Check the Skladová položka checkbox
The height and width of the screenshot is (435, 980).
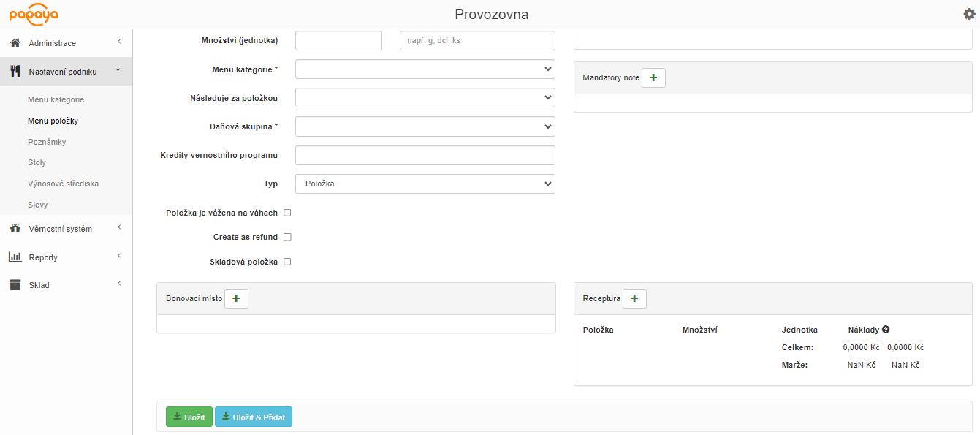coord(287,262)
